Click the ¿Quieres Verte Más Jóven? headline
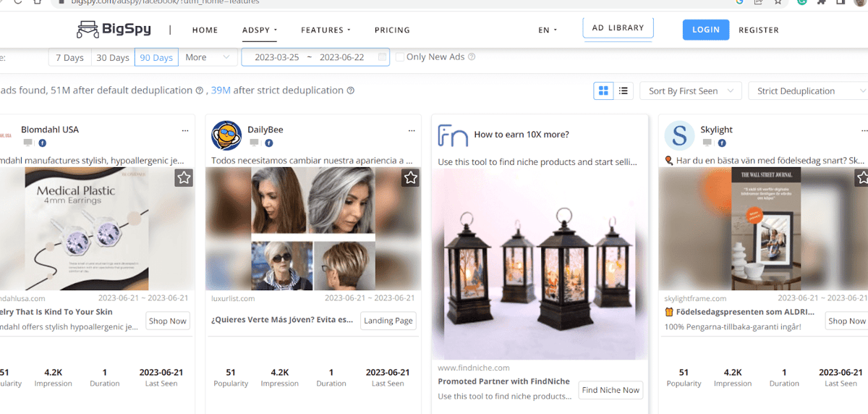Image resolution: width=868 pixels, height=414 pixels. [x=282, y=319]
